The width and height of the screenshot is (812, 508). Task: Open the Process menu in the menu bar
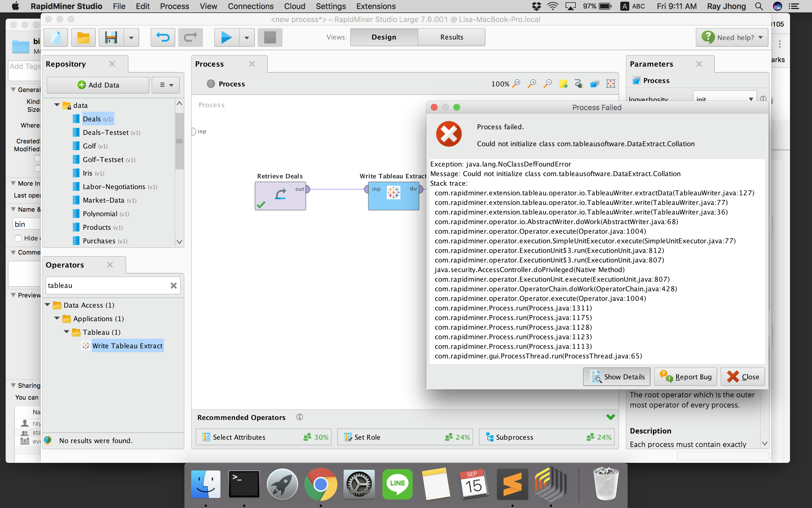[175, 6]
